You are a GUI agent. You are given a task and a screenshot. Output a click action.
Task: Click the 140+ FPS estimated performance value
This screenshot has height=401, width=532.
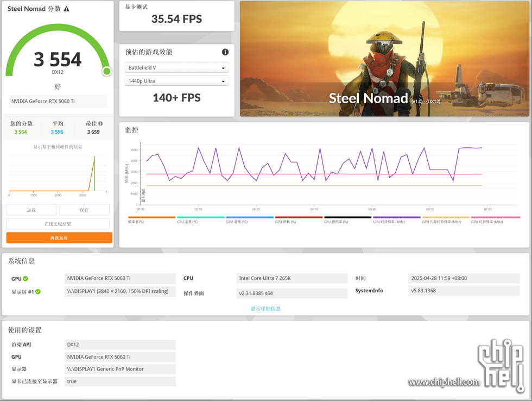(x=176, y=98)
